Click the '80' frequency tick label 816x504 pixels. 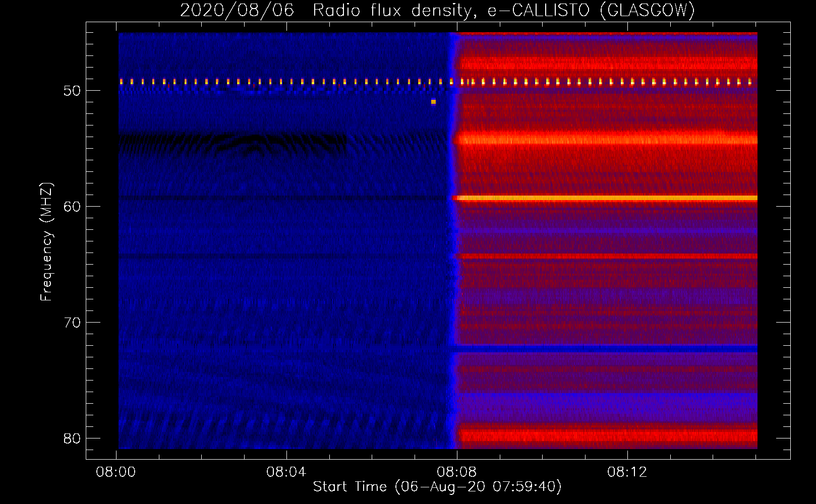tap(72, 438)
